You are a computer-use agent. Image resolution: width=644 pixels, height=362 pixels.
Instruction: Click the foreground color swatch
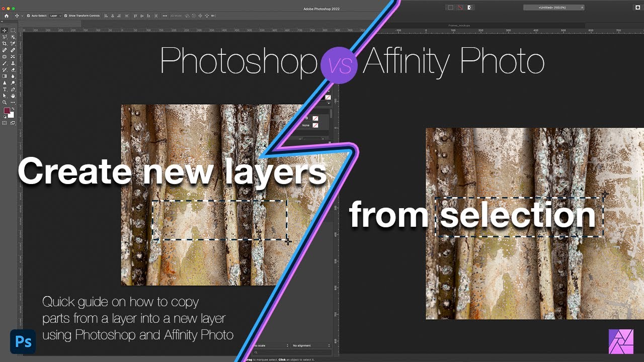coord(7,110)
